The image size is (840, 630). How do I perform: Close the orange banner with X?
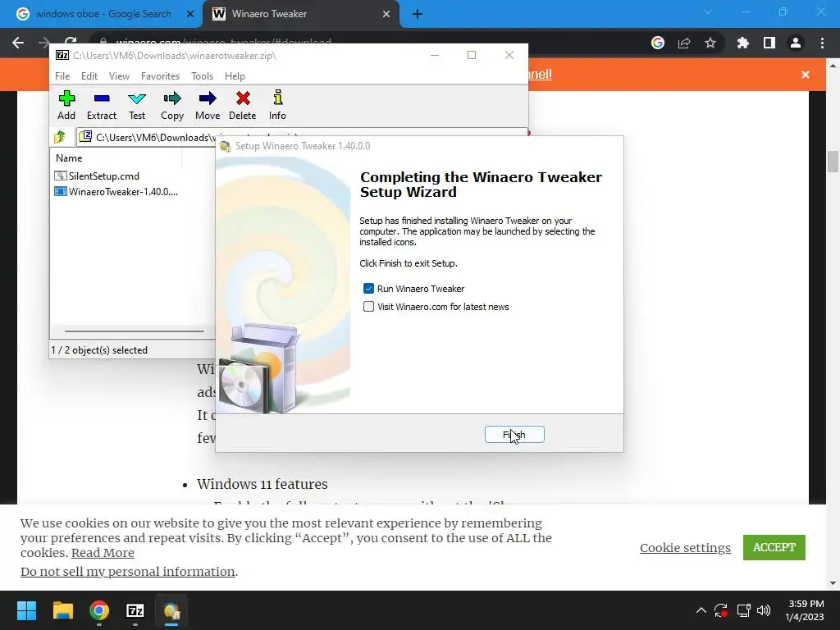coord(806,75)
